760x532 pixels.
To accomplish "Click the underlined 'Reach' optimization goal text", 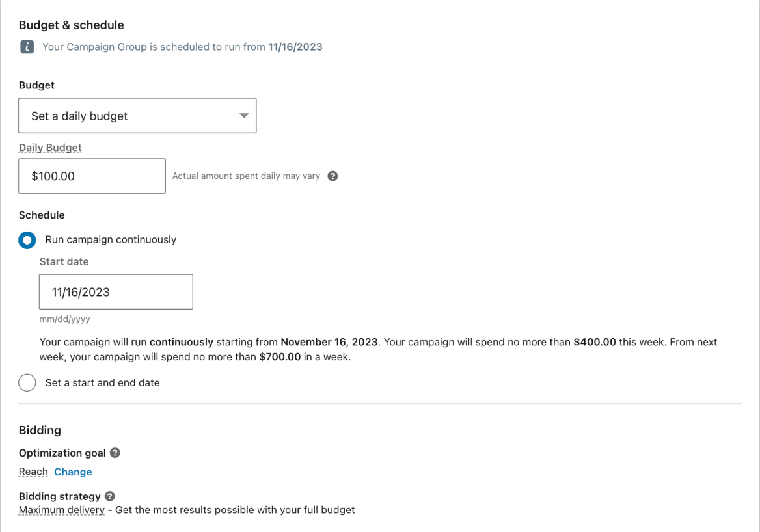I will pos(33,472).
